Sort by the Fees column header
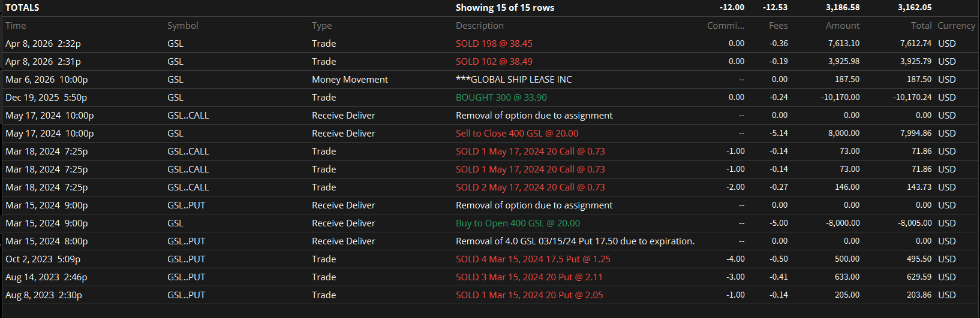The height and width of the screenshot is (318, 980). [778, 26]
